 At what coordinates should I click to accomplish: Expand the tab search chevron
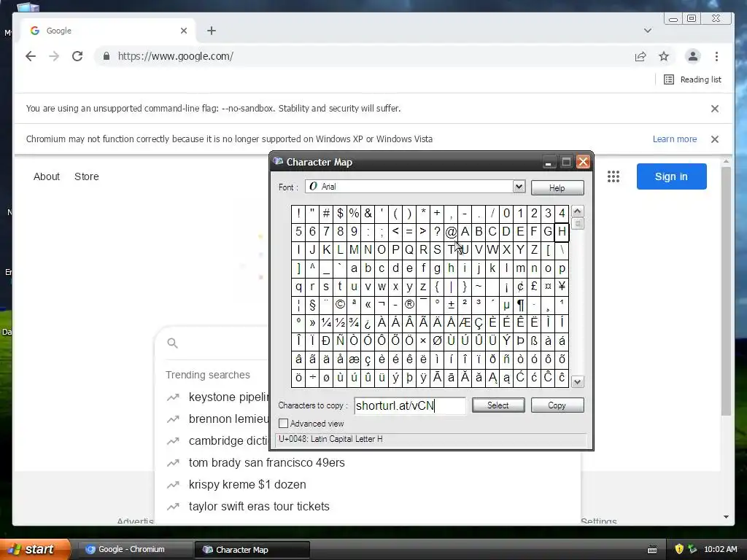pyautogui.click(x=648, y=31)
